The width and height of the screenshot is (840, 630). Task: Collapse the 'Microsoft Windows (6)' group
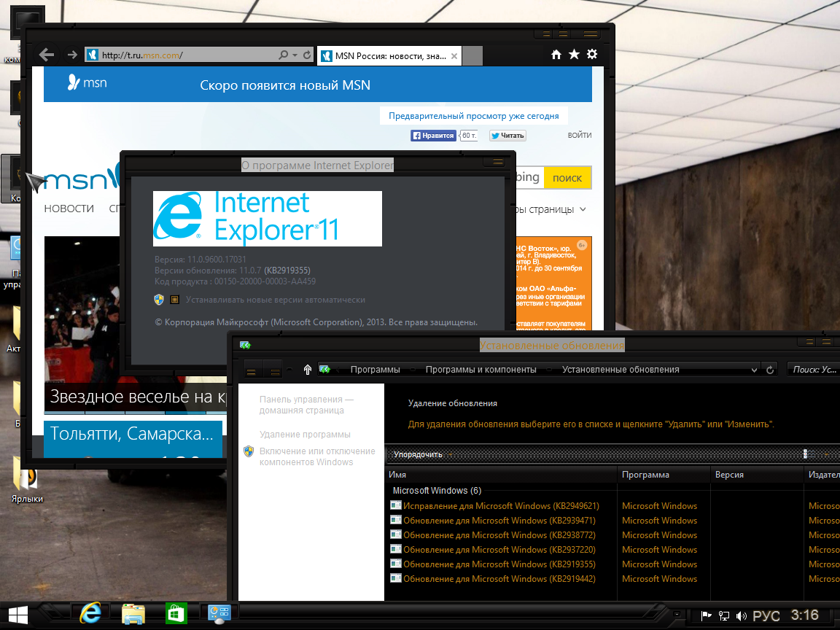(437, 491)
